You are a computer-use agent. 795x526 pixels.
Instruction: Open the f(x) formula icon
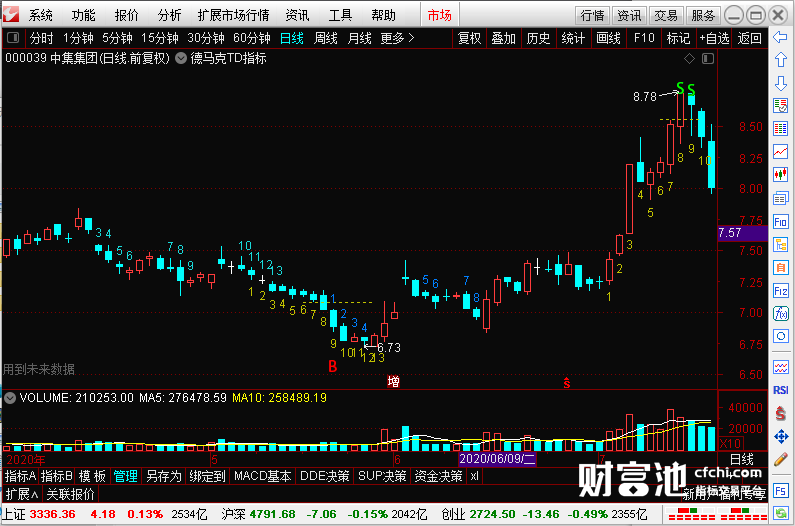[x=780, y=313]
